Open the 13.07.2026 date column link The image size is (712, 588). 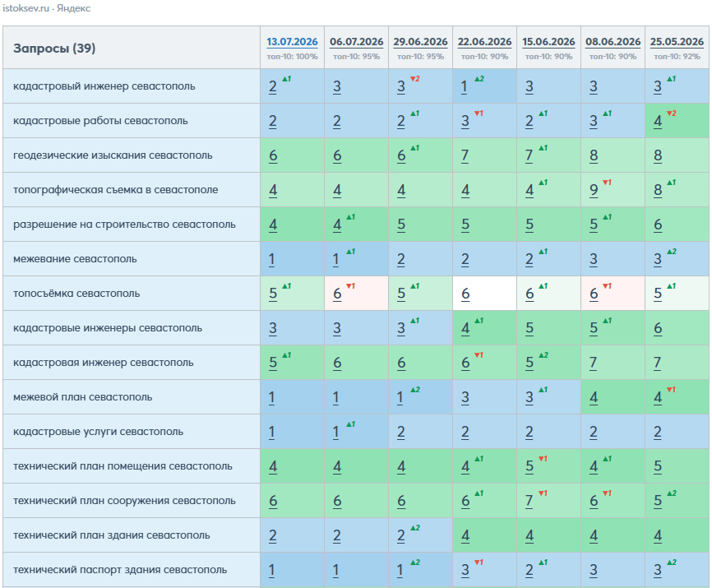point(292,42)
